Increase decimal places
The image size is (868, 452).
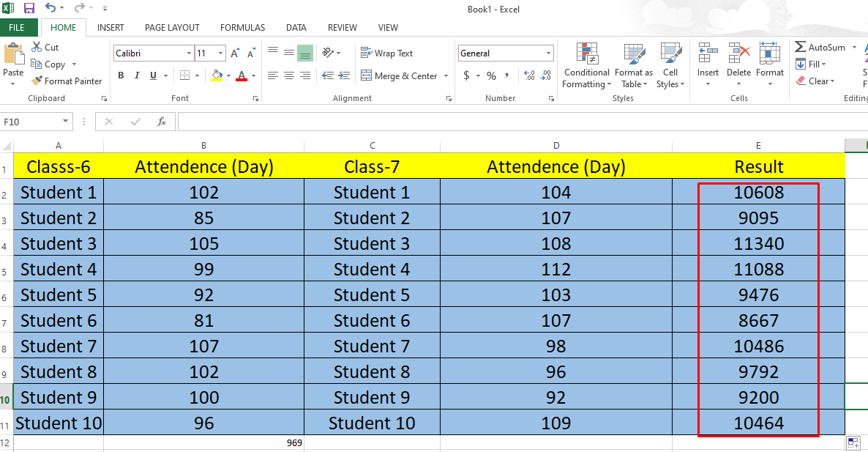tap(529, 75)
